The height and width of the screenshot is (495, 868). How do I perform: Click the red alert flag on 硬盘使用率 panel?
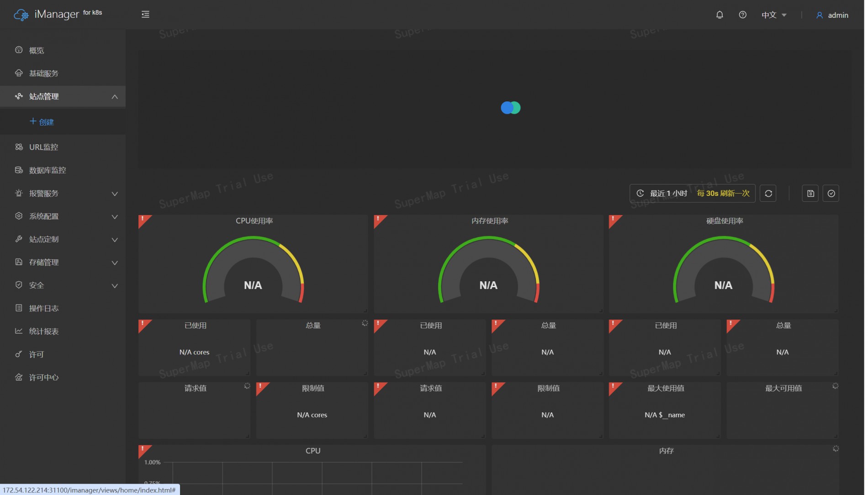(614, 220)
